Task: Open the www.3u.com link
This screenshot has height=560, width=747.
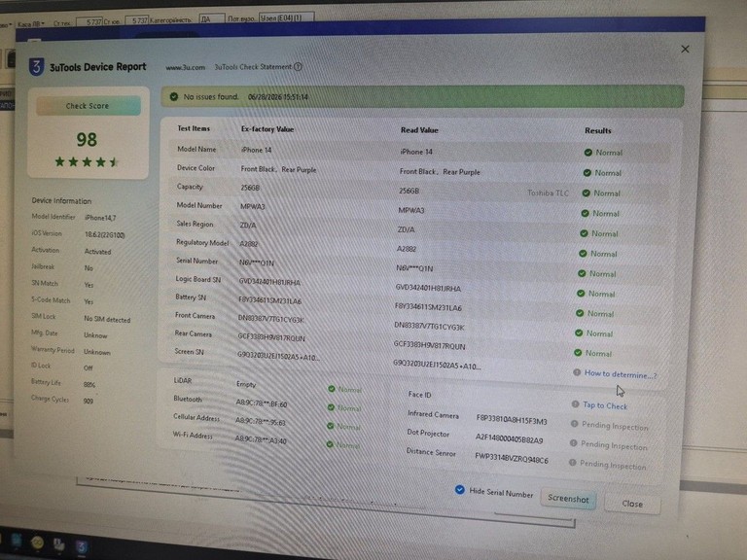Action: click(x=186, y=68)
